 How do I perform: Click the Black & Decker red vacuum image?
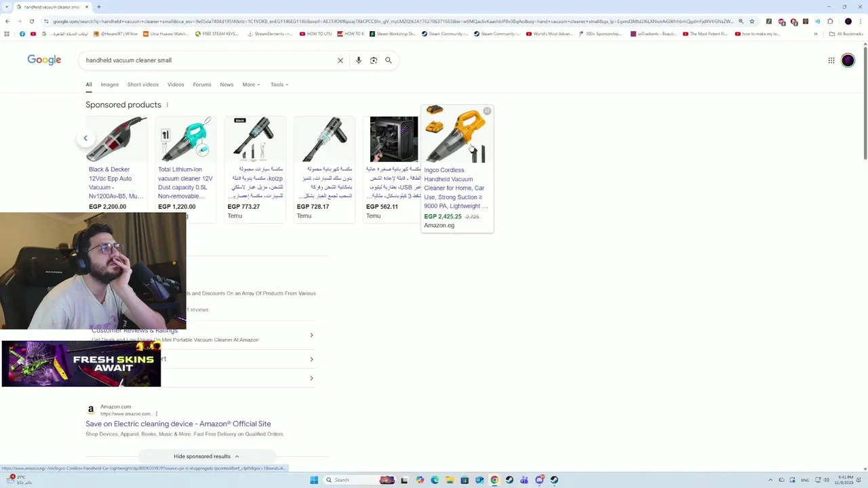point(117,139)
